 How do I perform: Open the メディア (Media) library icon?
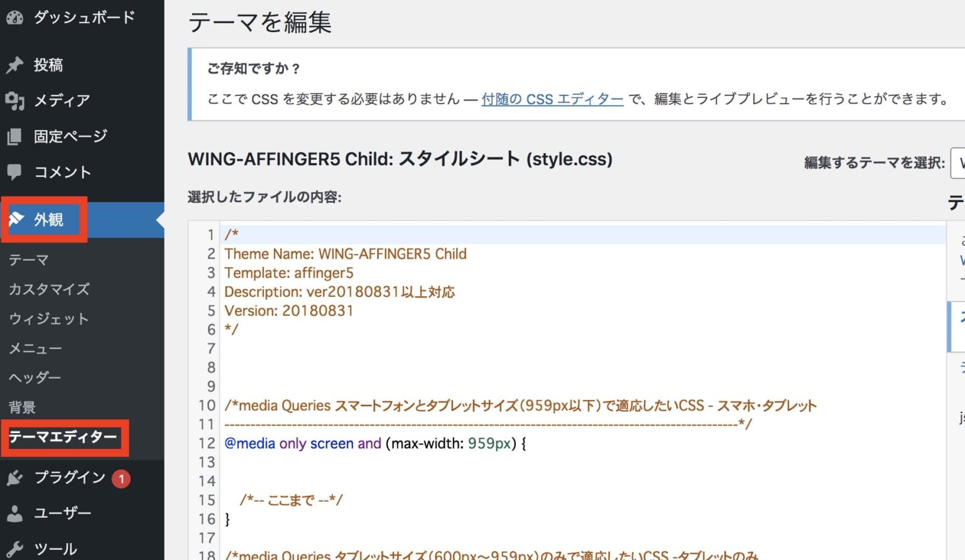tap(16, 100)
